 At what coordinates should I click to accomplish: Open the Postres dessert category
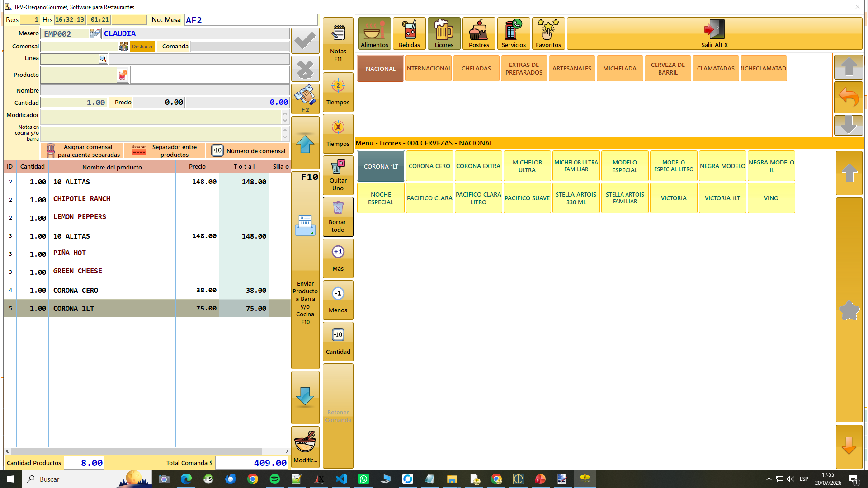[x=479, y=33]
